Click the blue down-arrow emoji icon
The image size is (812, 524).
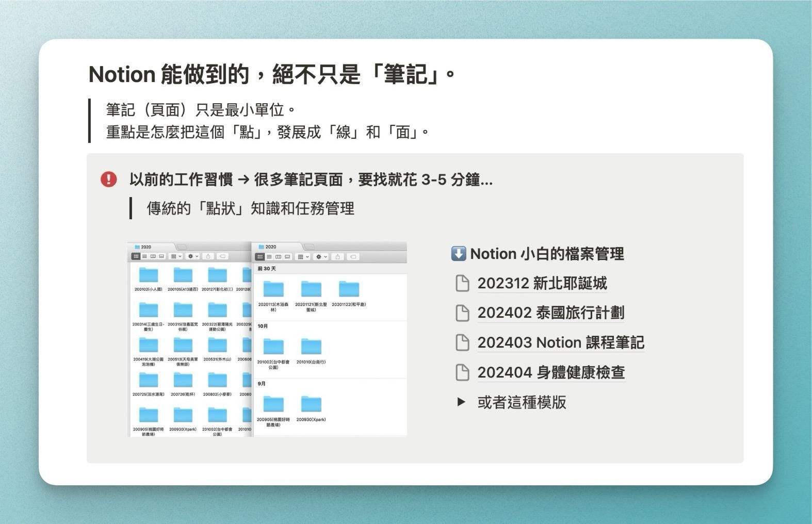coord(458,254)
